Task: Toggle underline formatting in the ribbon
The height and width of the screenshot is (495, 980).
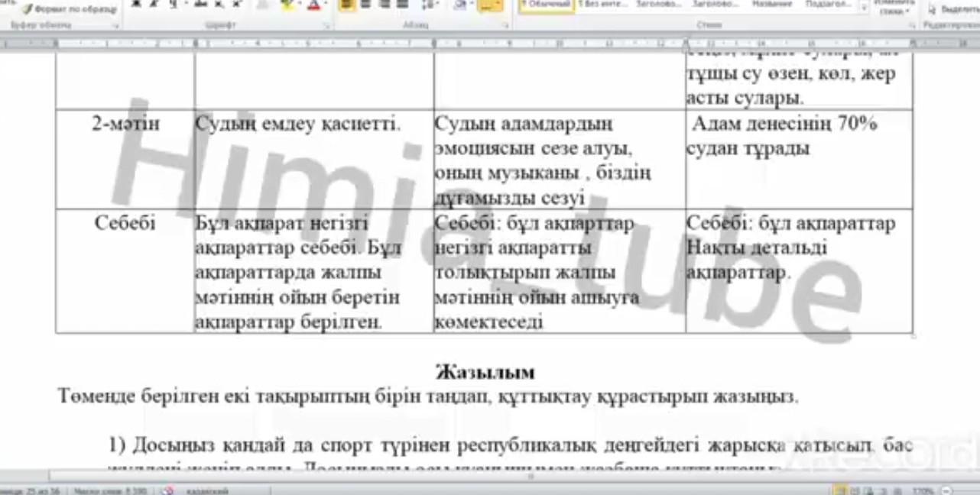Action: tap(173, 5)
